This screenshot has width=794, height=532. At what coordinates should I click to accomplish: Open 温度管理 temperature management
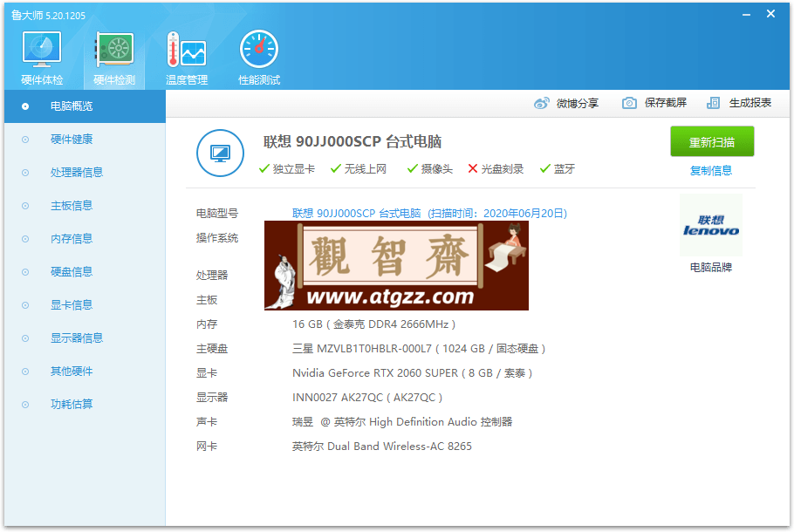[187, 58]
